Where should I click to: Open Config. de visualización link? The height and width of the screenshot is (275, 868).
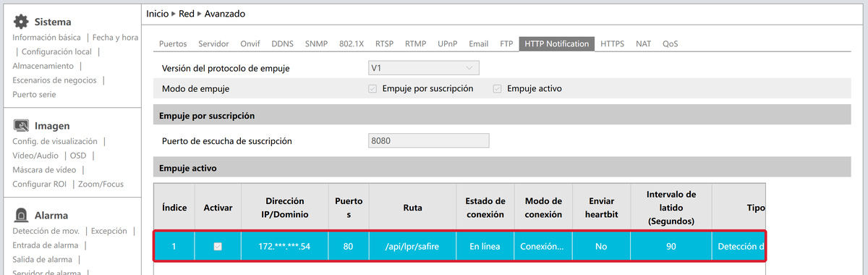54,141
